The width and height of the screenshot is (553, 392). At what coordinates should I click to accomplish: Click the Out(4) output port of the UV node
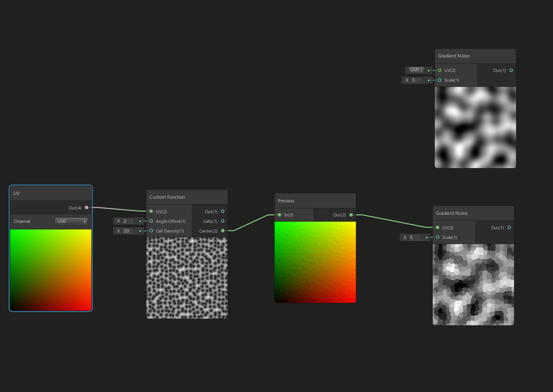(x=87, y=207)
